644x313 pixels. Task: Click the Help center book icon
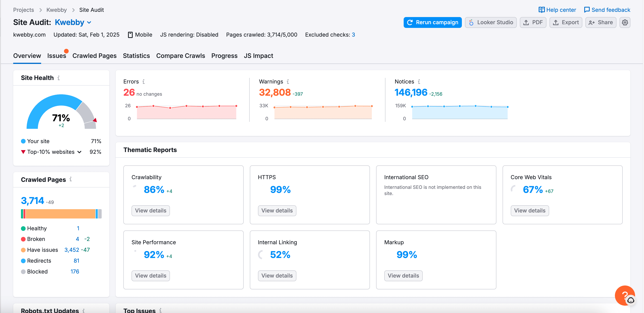click(541, 10)
